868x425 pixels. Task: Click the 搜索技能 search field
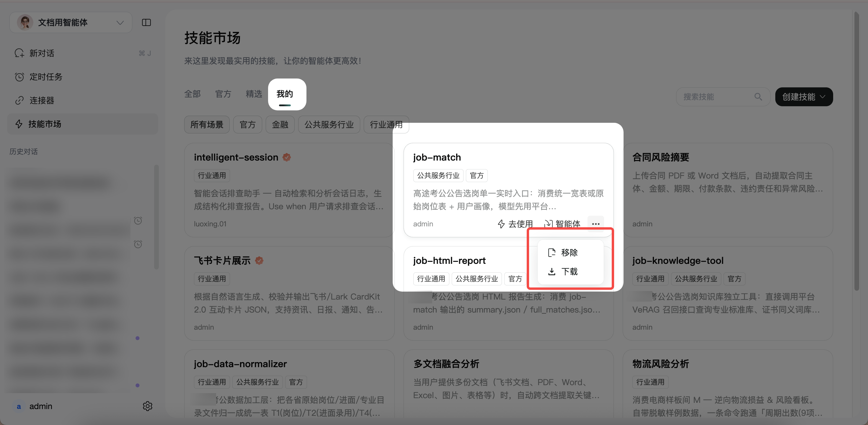(723, 97)
